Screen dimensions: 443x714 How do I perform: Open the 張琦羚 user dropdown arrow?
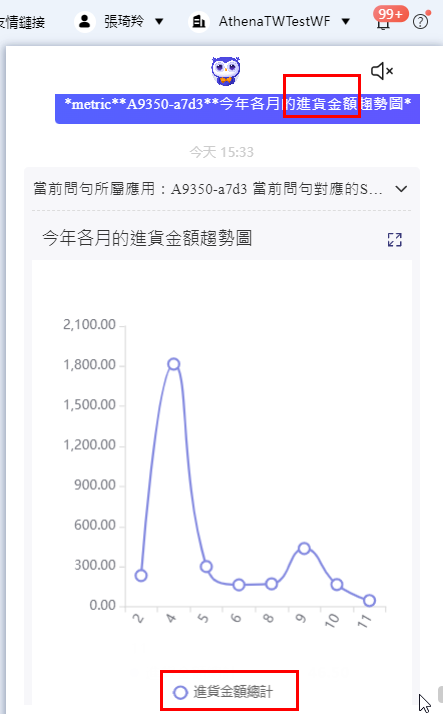pos(159,21)
